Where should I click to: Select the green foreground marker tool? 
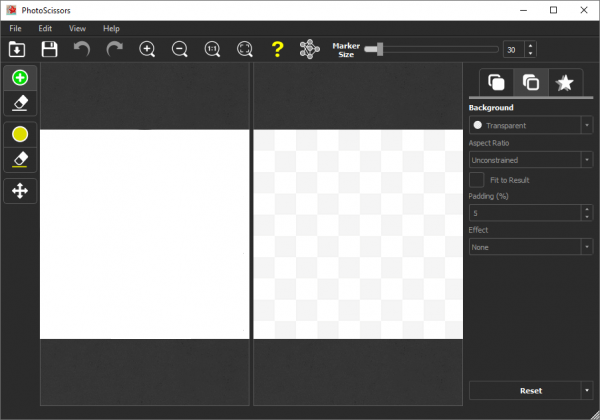[x=20, y=78]
